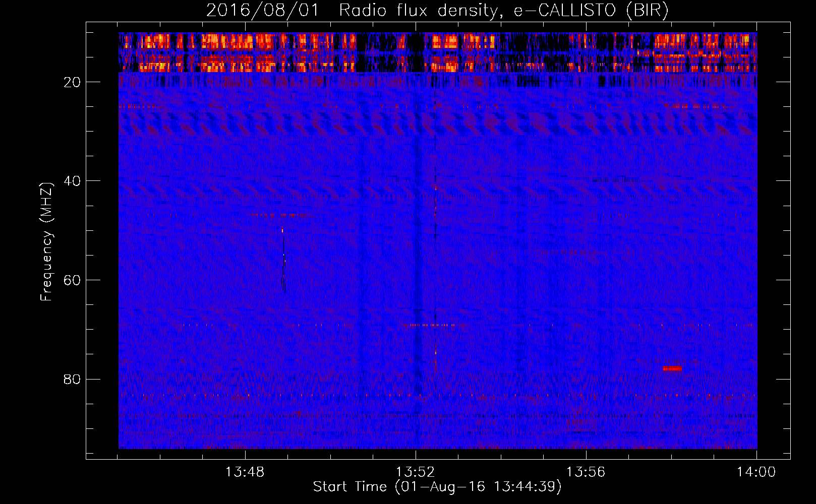Click the 20 MHz frequency tick label
The height and width of the screenshot is (504, 816).
coord(72,82)
